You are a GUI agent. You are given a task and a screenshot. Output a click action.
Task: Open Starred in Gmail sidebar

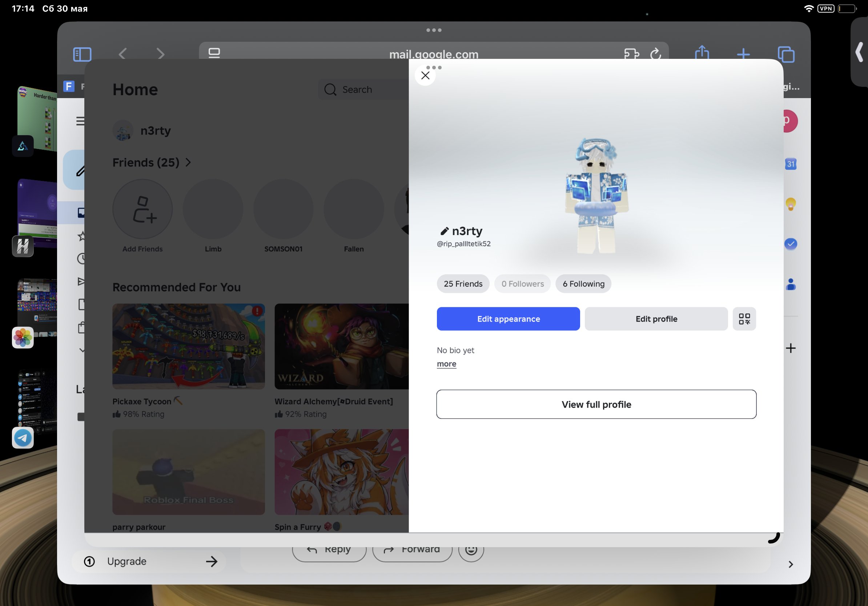click(x=81, y=236)
